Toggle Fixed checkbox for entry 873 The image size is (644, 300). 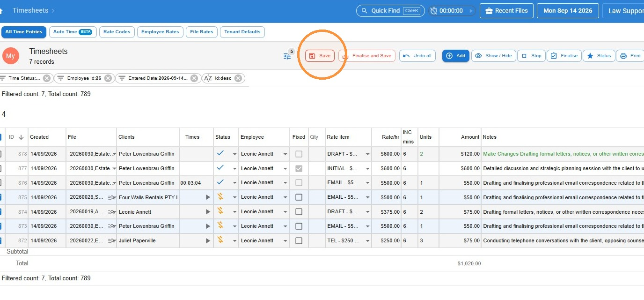click(x=299, y=226)
